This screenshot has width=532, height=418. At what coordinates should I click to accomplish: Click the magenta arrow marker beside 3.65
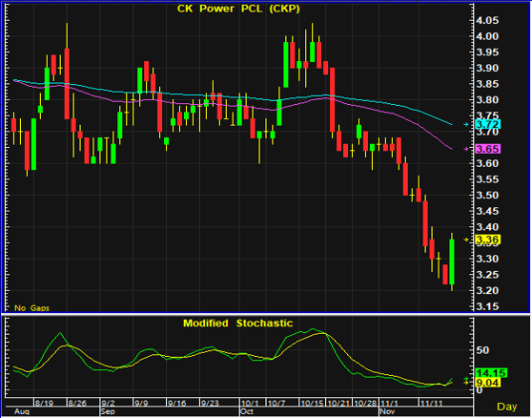coord(466,149)
